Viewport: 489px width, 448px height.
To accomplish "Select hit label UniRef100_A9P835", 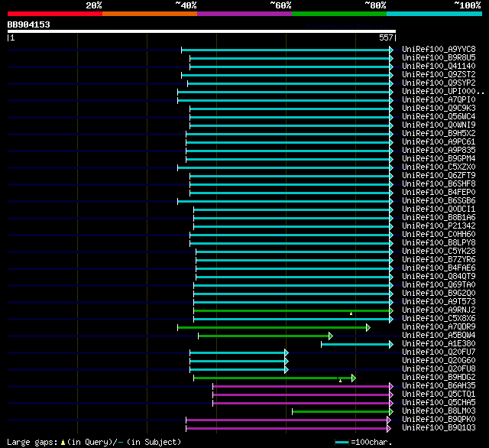I will point(439,151).
